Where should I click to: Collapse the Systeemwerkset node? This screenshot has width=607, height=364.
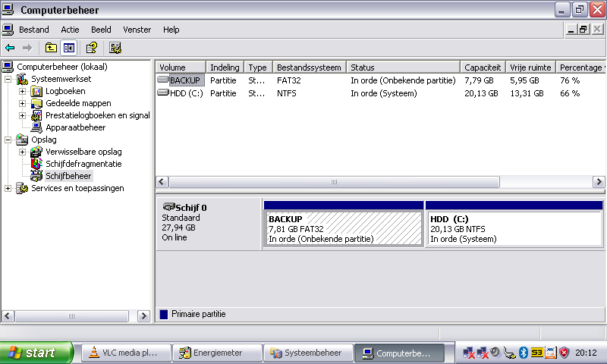pos(8,79)
